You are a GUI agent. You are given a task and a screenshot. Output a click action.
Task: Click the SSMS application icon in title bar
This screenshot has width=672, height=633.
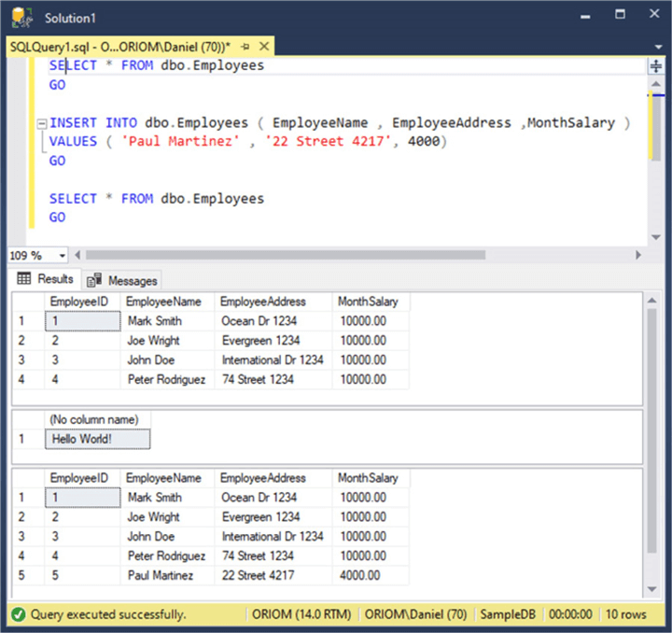(x=22, y=18)
